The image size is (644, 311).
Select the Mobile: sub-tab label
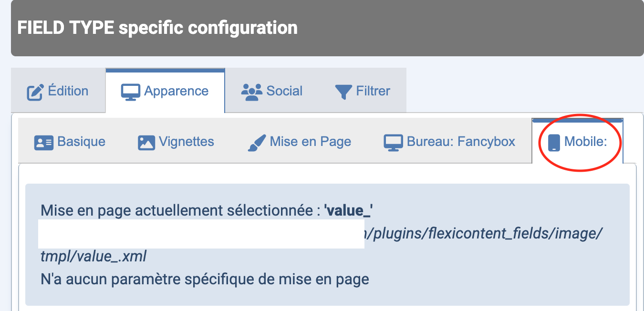(585, 142)
